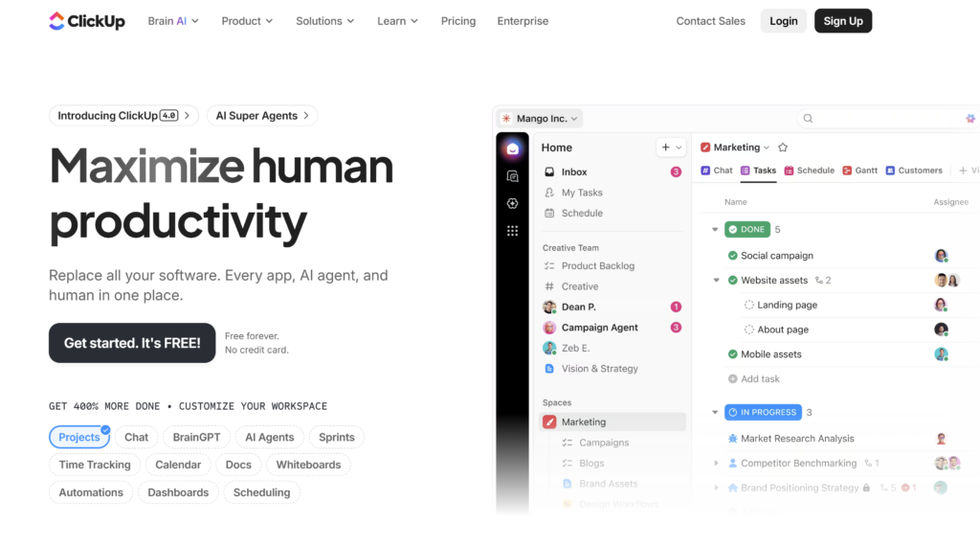Expand the Competitor Benchmarking subtasks
The height and width of the screenshot is (546, 980).
click(716, 464)
